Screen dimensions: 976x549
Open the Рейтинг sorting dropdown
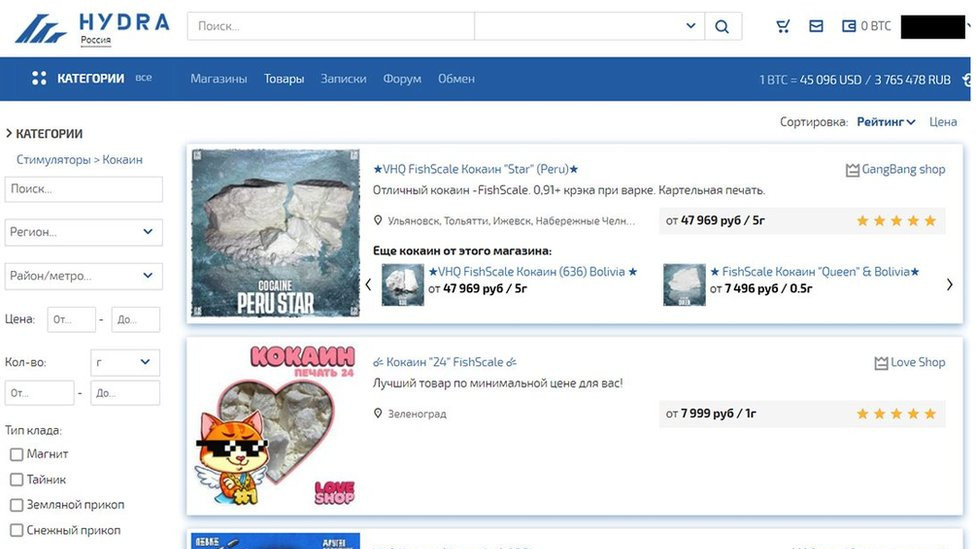[x=886, y=122]
